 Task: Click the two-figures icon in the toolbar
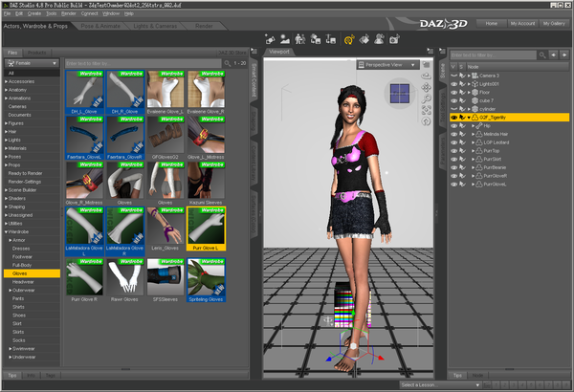(x=300, y=39)
